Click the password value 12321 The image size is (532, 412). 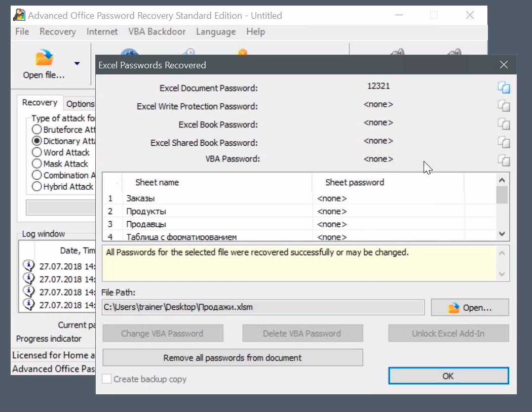378,86
